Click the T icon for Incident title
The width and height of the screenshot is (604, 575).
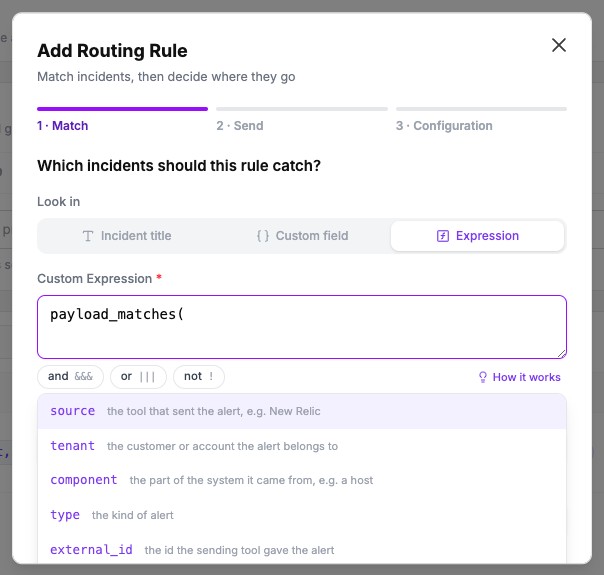click(x=88, y=236)
